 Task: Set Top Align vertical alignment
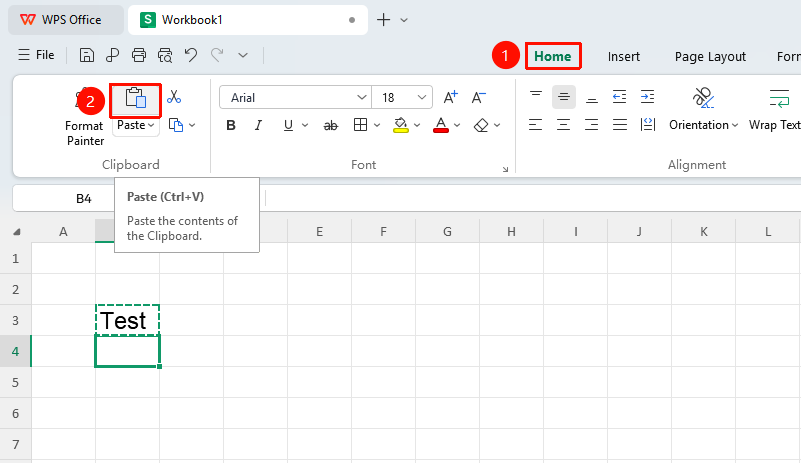pyautogui.click(x=536, y=97)
